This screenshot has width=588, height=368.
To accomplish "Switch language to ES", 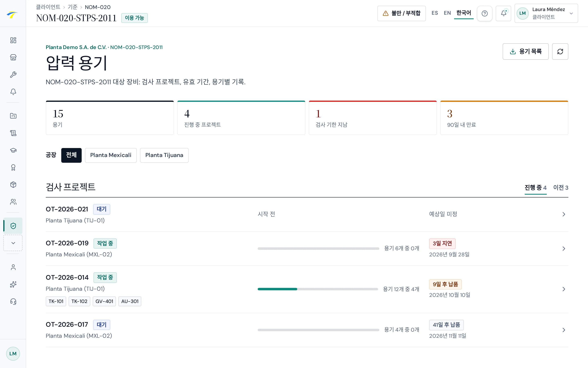I will [435, 13].
